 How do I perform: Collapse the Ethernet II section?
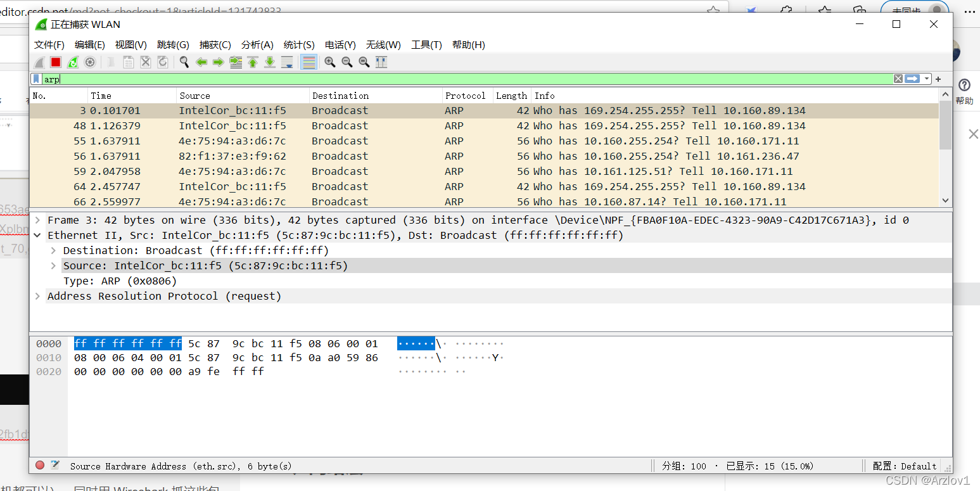(x=38, y=235)
